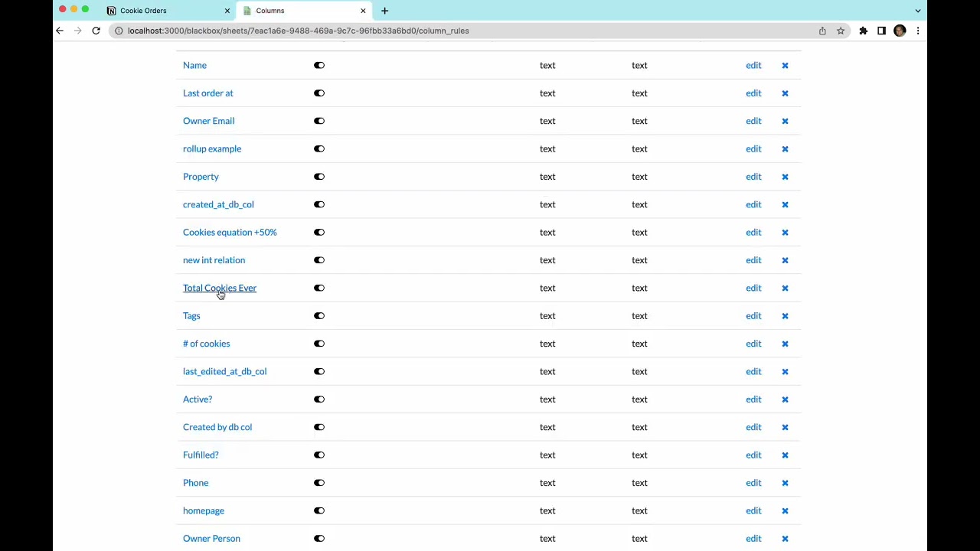Delete created_at_db_col with the X icon

pos(785,204)
